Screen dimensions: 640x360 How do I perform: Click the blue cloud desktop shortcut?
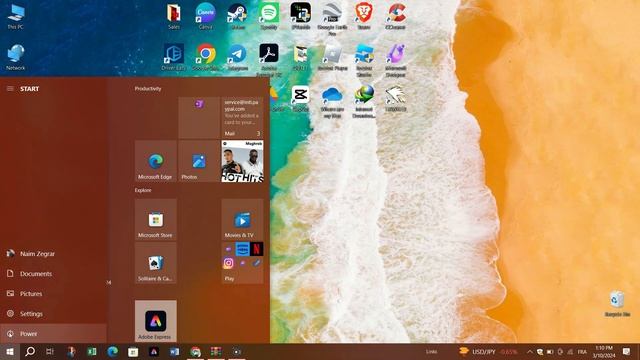point(332,102)
